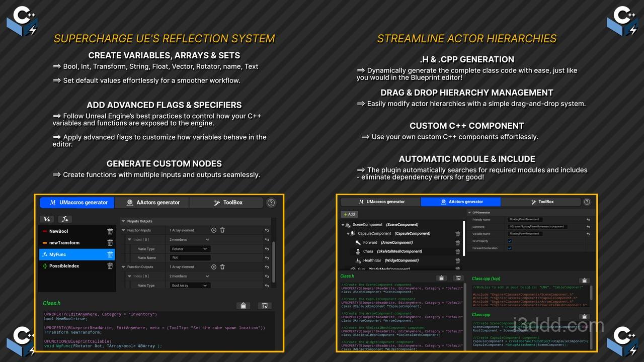This screenshot has height=362, width=644.
Task: Uncheck the Is UProperty checkbox
Action: pyautogui.click(x=510, y=241)
